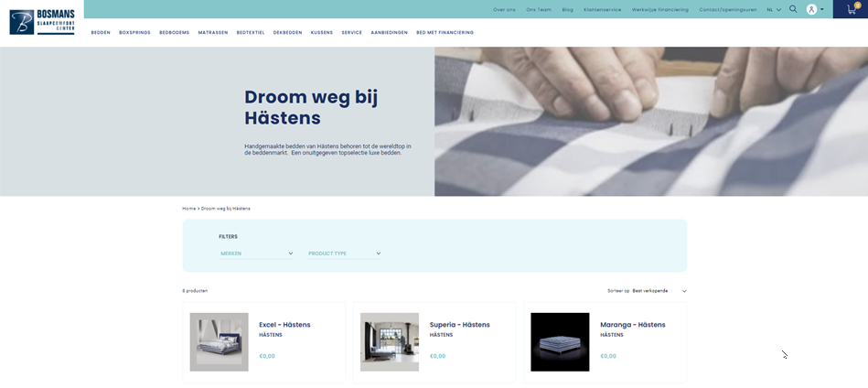The image size is (868, 388).
Task: Open the Bedden menu
Action: (101, 33)
